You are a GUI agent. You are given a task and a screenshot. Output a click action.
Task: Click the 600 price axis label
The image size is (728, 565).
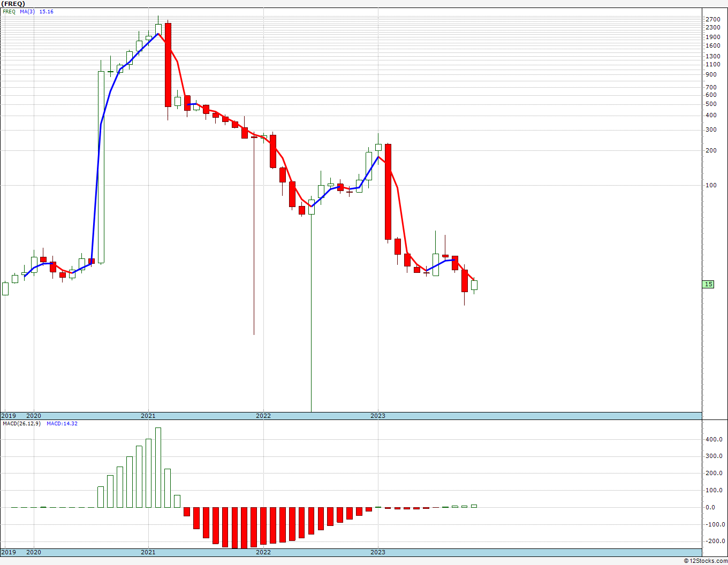tap(710, 95)
